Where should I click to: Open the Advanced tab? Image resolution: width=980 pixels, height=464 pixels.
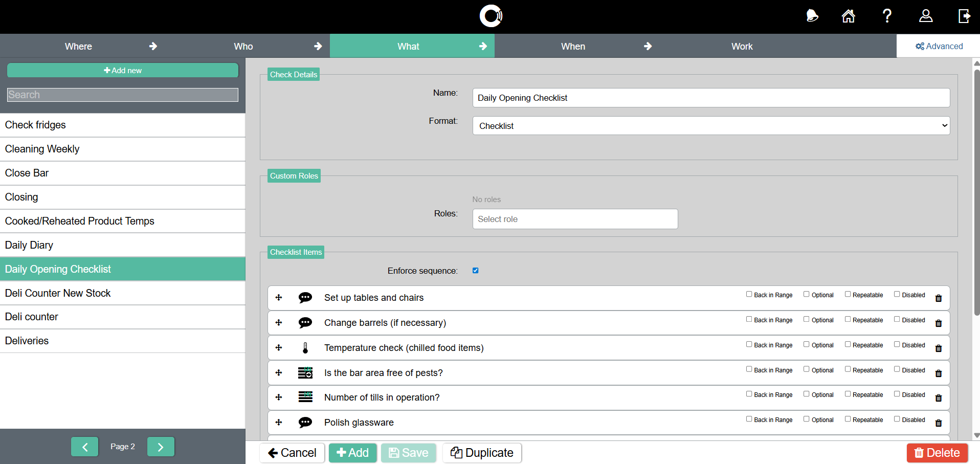[939, 47]
